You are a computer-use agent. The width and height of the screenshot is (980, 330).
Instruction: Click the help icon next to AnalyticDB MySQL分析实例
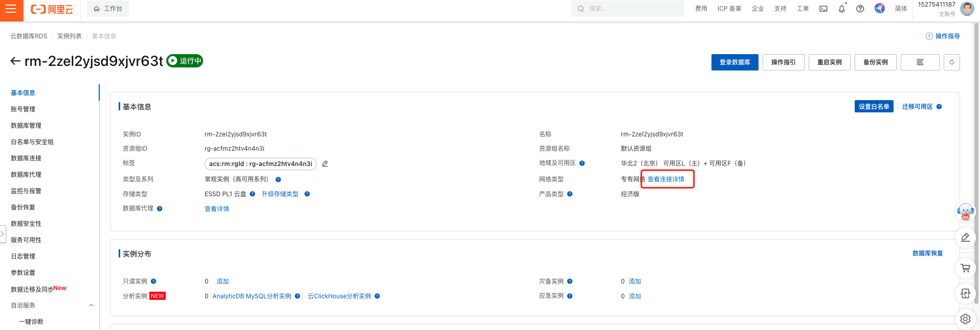tap(297, 296)
